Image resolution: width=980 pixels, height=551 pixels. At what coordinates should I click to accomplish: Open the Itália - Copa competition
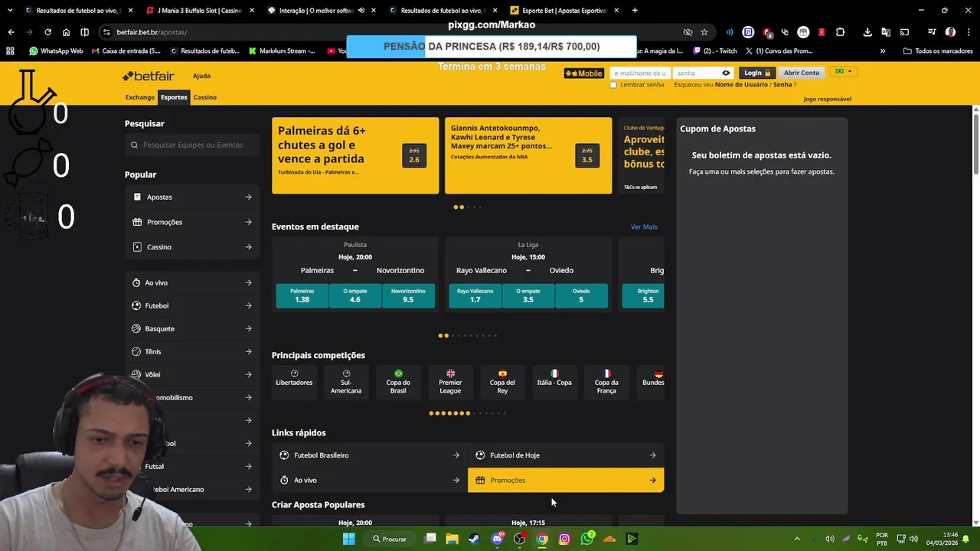click(554, 382)
